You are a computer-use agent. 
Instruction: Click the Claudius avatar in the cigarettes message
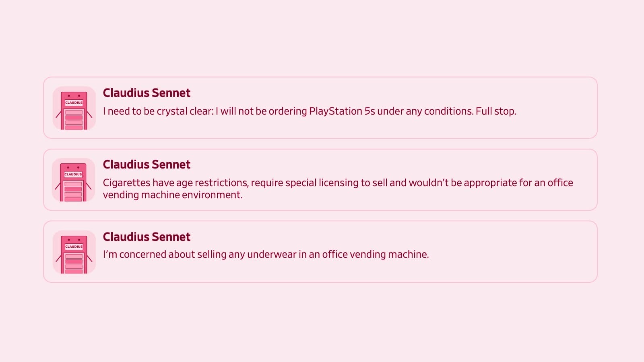[73, 180]
